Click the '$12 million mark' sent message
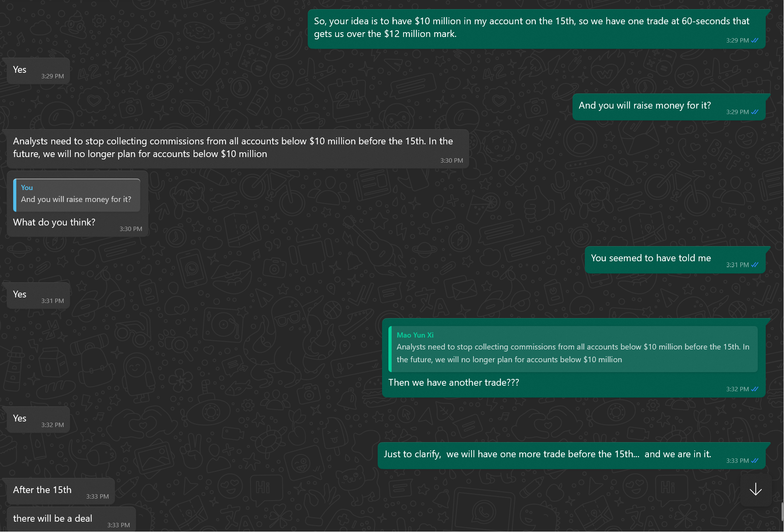The height and width of the screenshot is (532, 784). click(x=537, y=29)
